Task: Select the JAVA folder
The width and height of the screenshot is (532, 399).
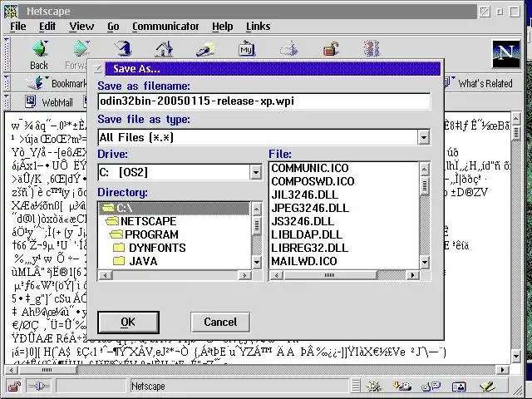Action: point(135,261)
